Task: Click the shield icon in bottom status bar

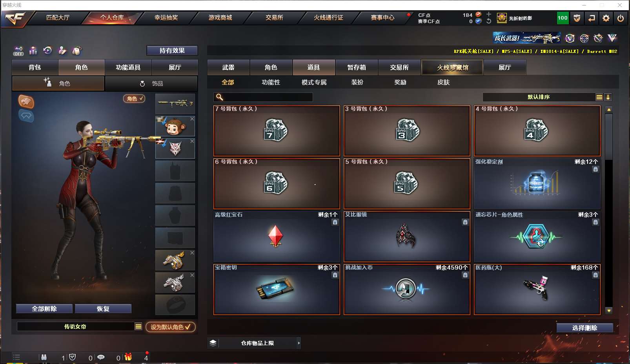Action: [x=72, y=357]
